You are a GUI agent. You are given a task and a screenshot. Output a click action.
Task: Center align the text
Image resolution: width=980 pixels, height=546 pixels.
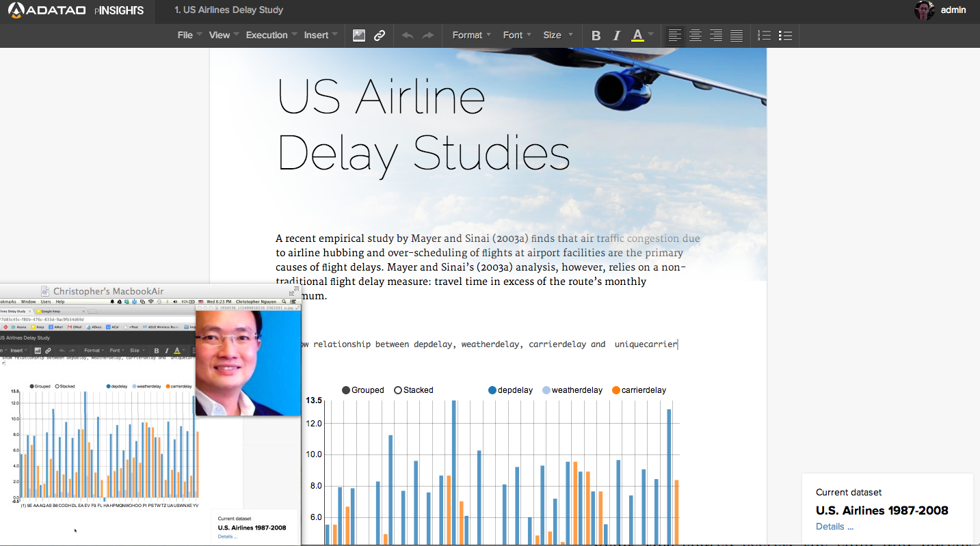click(x=696, y=36)
